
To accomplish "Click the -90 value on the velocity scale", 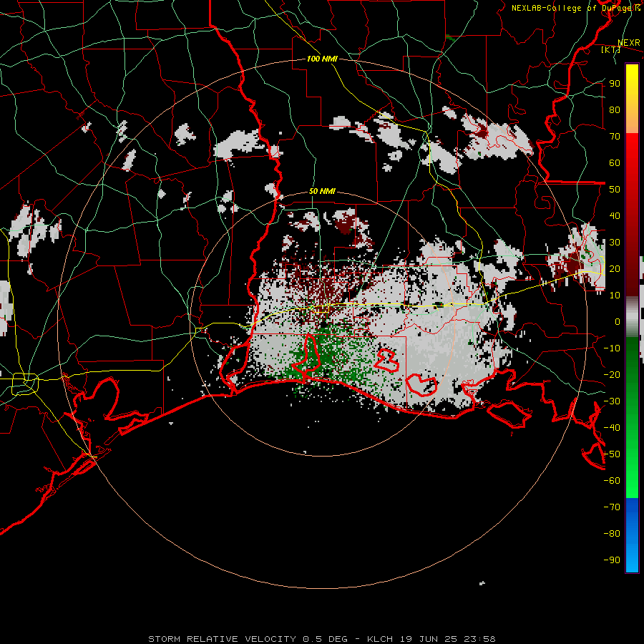I will [612, 560].
